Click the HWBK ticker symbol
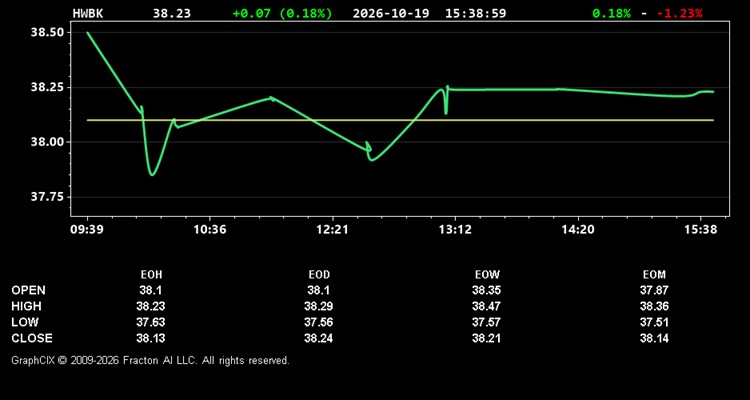750x400 pixels. click(x=88, y=13)
